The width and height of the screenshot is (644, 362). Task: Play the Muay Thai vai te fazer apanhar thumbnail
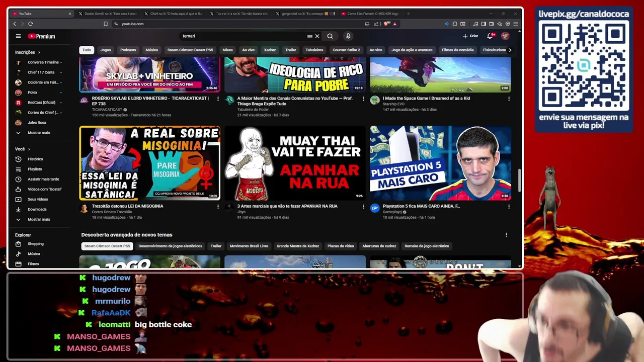coord(295,163)
